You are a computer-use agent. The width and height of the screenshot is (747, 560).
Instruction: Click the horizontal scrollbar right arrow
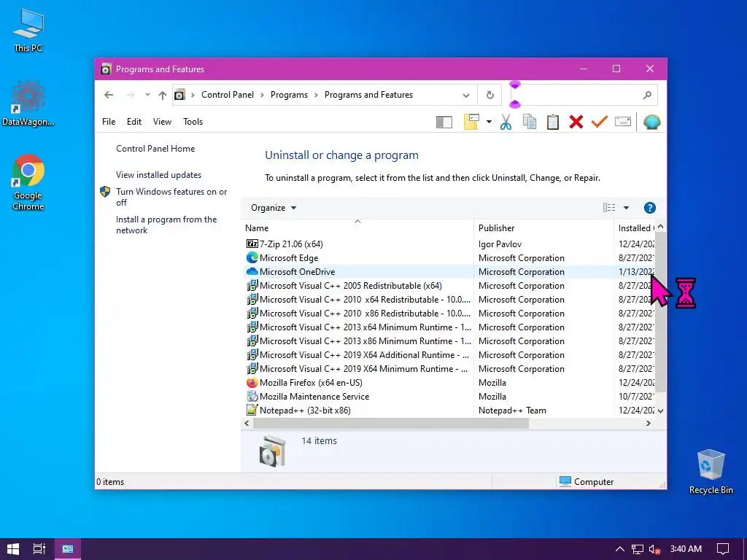649,424
